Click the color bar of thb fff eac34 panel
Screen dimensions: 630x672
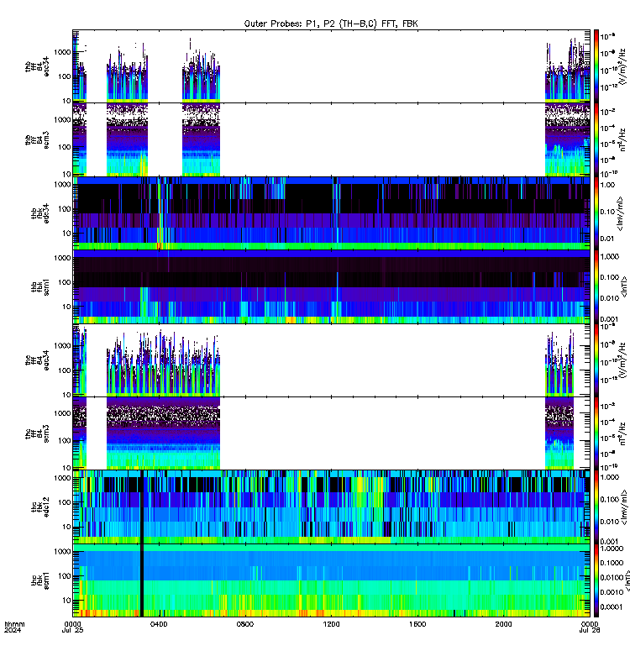point(596,66)
